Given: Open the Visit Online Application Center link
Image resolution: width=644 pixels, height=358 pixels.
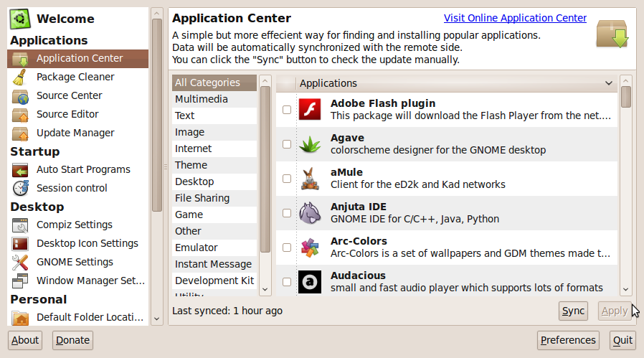Looking at the screenshot, I should point(515,18).
